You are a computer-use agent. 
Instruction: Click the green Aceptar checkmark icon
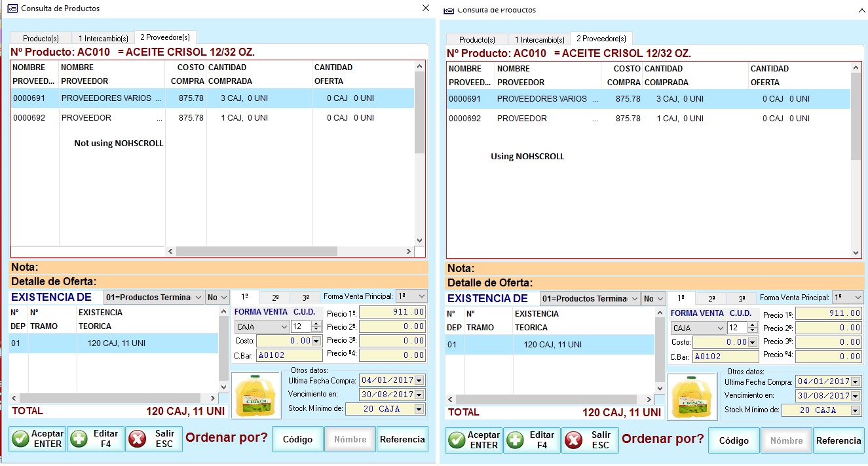(19, 439)
